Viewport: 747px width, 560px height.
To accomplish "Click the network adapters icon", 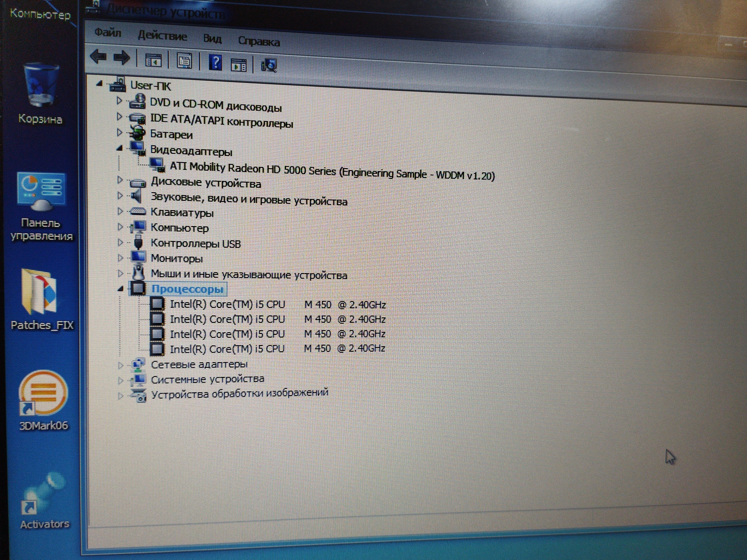I will coord(138,365).
